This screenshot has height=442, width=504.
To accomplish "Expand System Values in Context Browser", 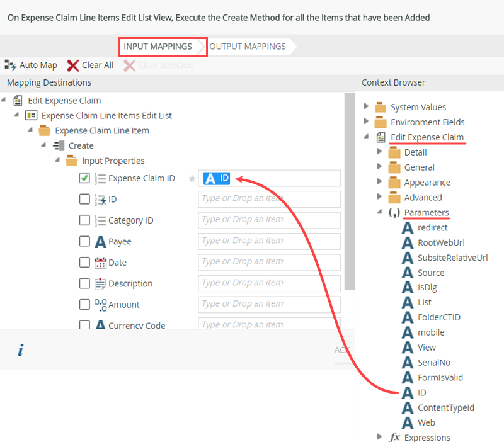I will click(366, 106).
